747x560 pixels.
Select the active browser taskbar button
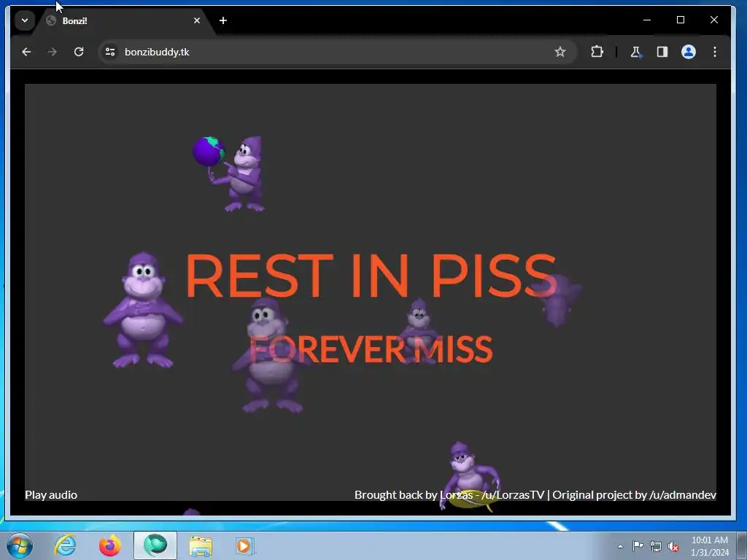(155, 545)
